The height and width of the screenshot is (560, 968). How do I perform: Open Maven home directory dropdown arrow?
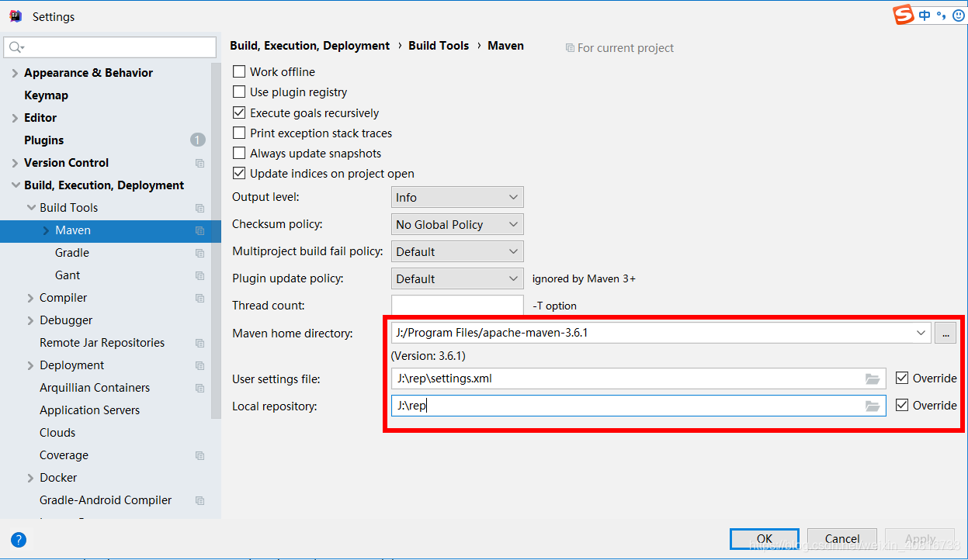pyautogui.click(x=921, y=333)
